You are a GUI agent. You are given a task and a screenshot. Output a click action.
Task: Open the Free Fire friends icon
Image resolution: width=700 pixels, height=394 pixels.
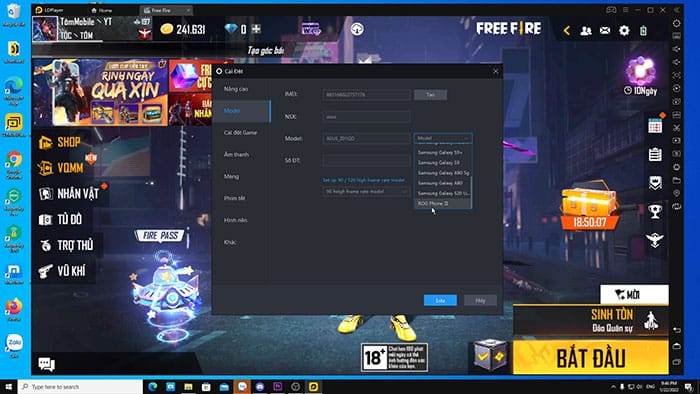click(x=586, y=30)
